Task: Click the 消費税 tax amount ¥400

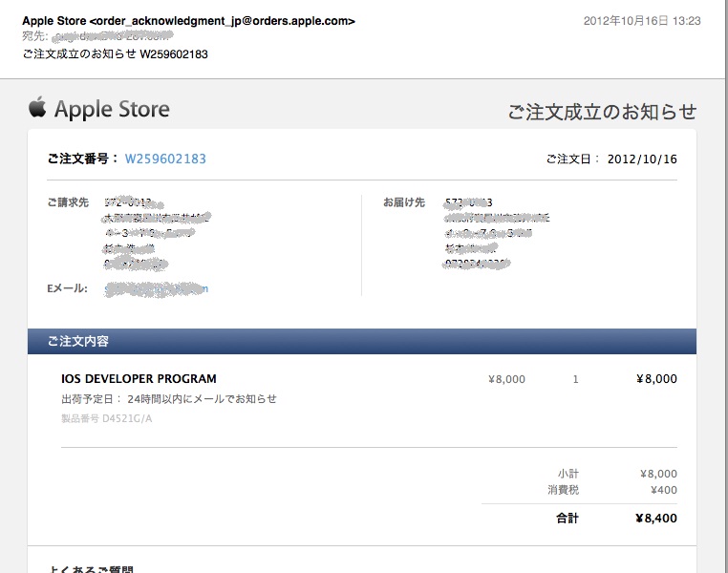Action: pyautogui.click(x=662, y=490)
